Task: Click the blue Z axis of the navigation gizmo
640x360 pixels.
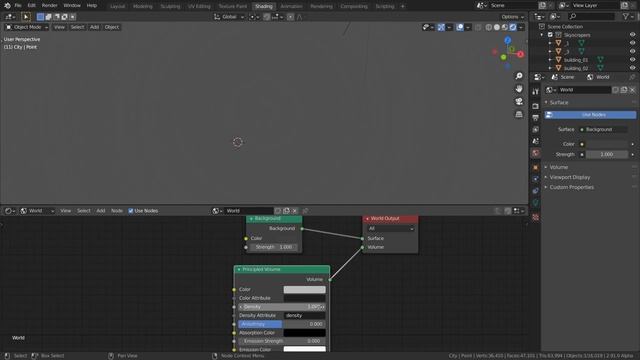Action: click(x=507, y=40)
